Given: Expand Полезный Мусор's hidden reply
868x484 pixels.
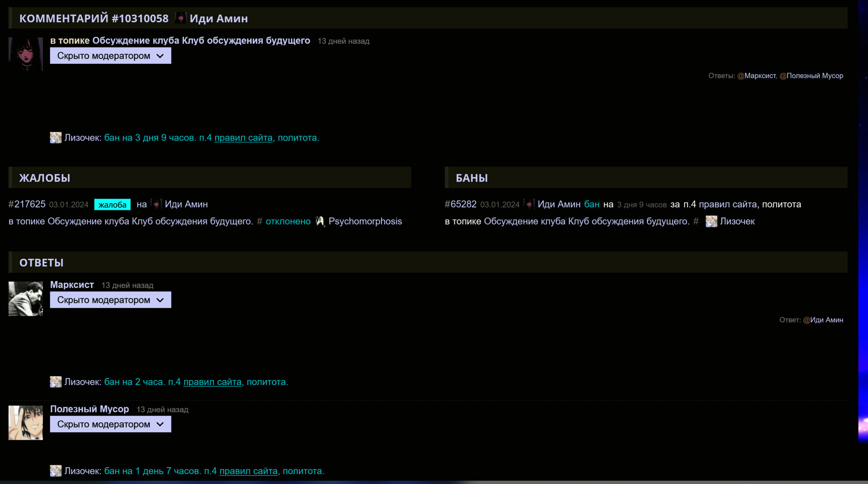Looking at the screenshot, I should coord(110,424).
